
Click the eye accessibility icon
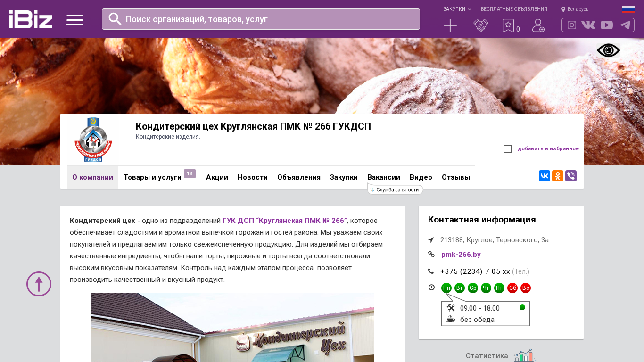coord(608,50)
